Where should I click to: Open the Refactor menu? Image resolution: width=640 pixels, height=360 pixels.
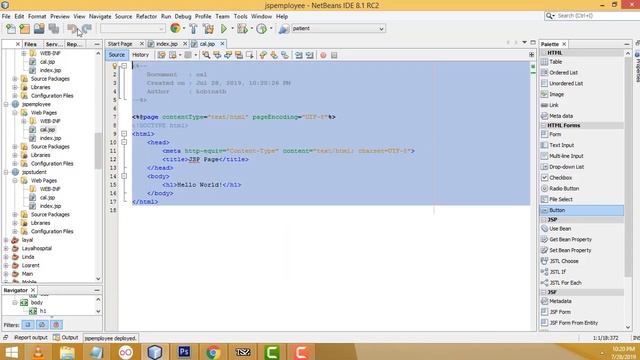(146, 16)
